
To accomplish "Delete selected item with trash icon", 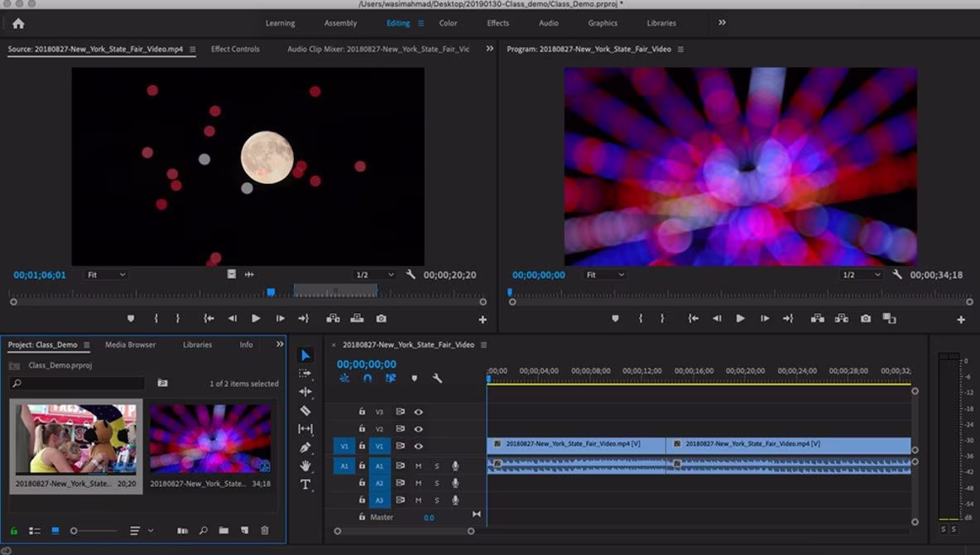I will click(x=265, y=530).
